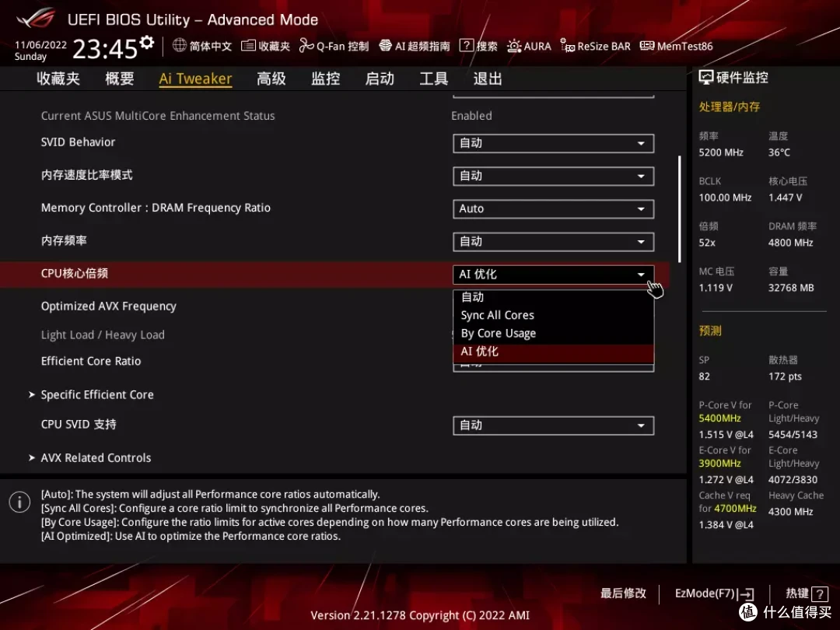Click the info icon beside help text
The height and width of the screenshot is (630, 840).
19,502
